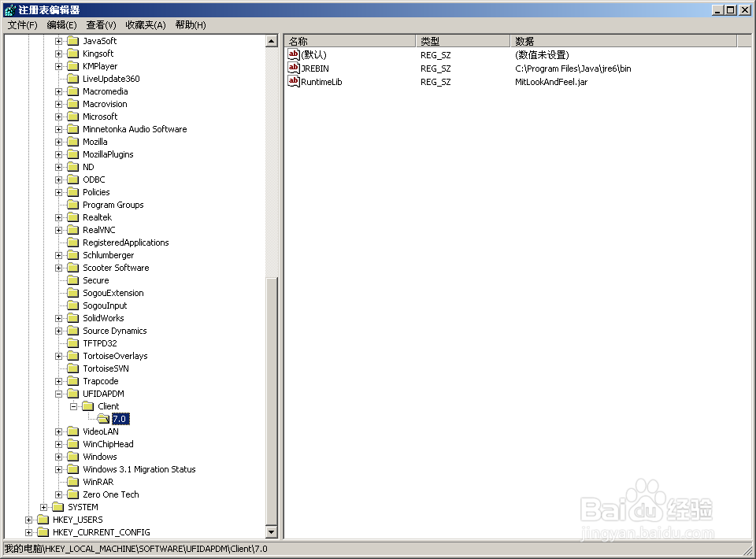756x559 pixels.
Task: Expand the HKEY_CURRENT_CONFIG hive
Action: click(x=28, y=532)
